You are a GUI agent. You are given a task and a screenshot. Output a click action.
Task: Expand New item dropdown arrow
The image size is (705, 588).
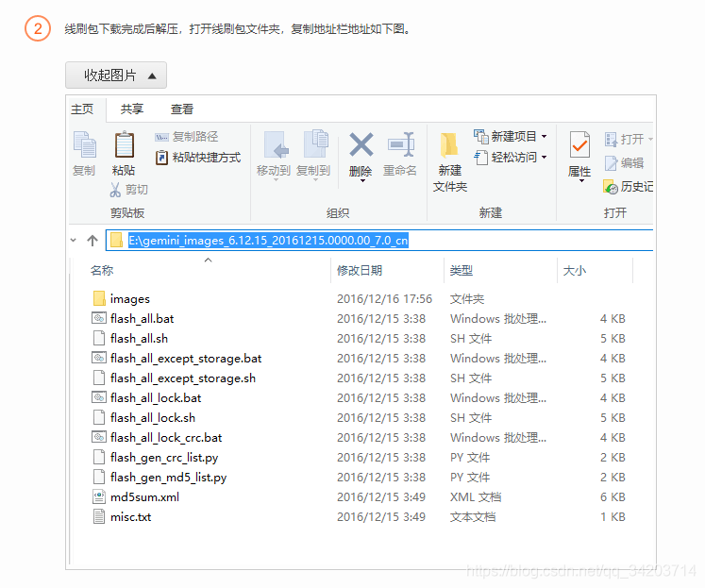[544, 136]
